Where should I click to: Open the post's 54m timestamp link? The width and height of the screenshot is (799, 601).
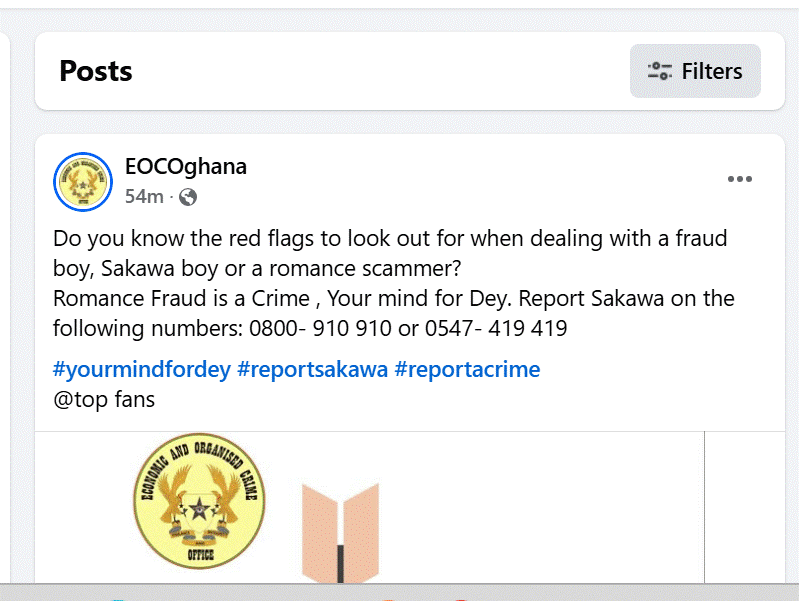tap(144, 197)
